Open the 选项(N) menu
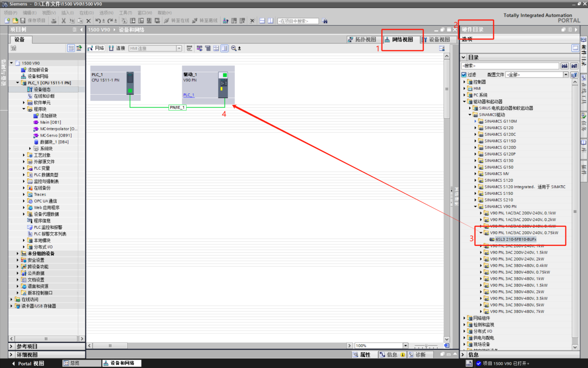This screenshot has width=588, height=368. coord(106,13)
